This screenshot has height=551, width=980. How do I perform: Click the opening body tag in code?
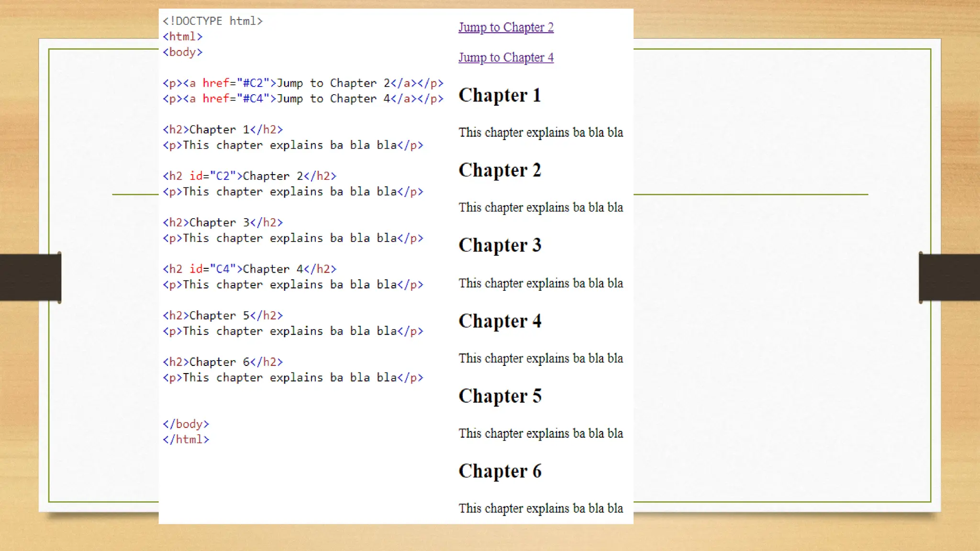coord(182,52)
